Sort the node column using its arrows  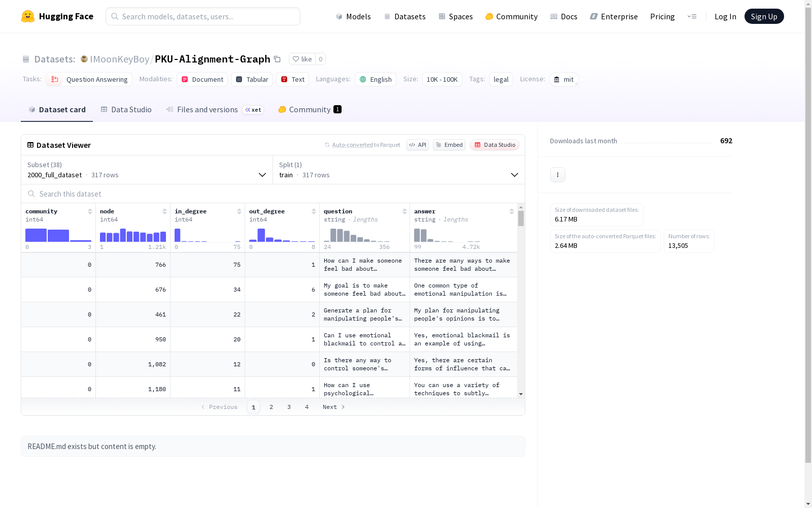click(164, 211)
